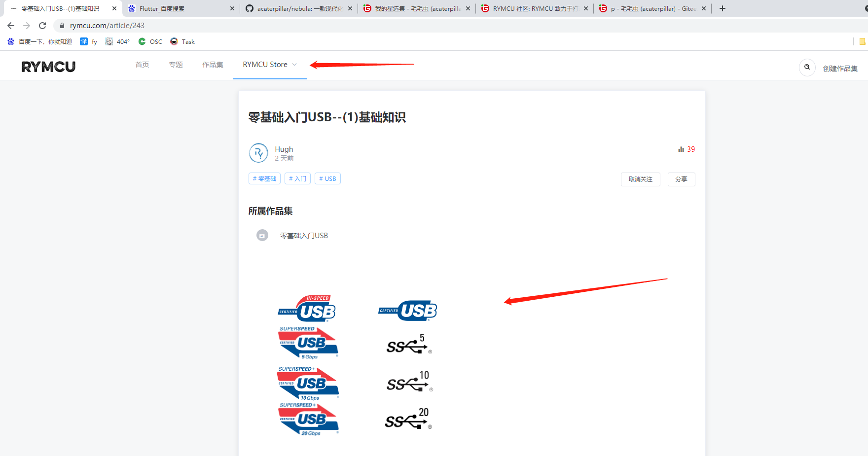
Task: Click the # 零基础 tag
Action: pyautogui.click(x=264, y=178)
